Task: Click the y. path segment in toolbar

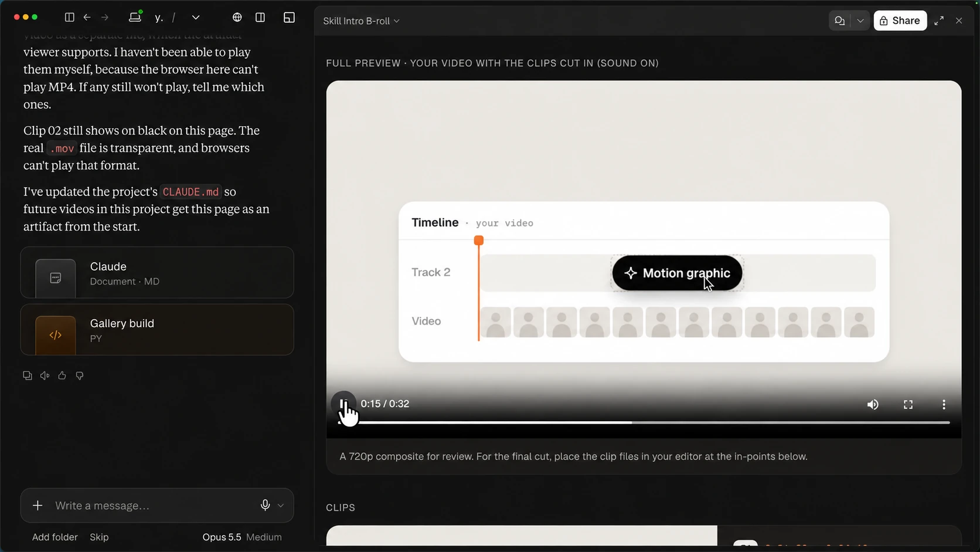Action: pos(159,18)
